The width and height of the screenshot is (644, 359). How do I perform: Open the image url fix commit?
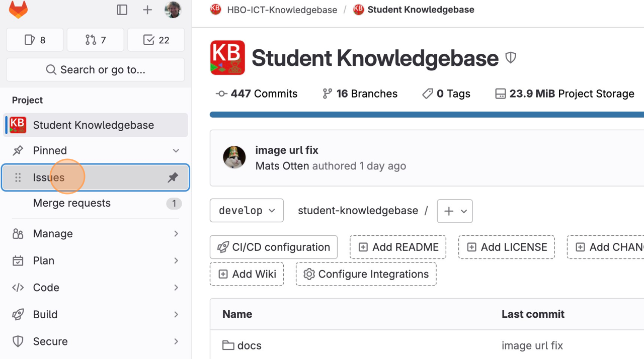[287, 150]
